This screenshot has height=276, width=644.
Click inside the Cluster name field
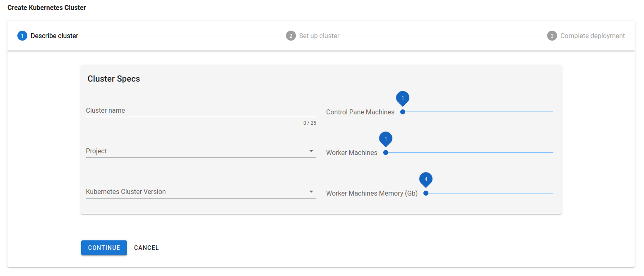point(186,111)
